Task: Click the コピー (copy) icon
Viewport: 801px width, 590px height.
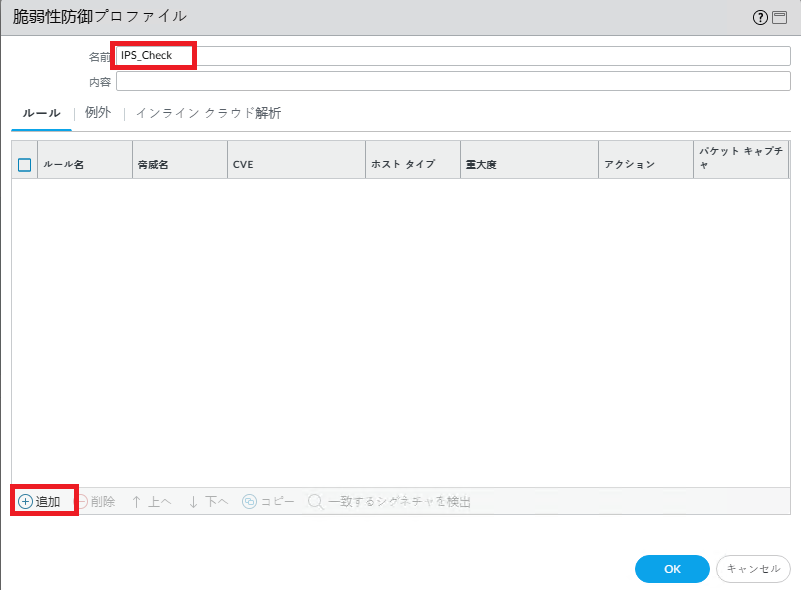Action: [250, 501]
